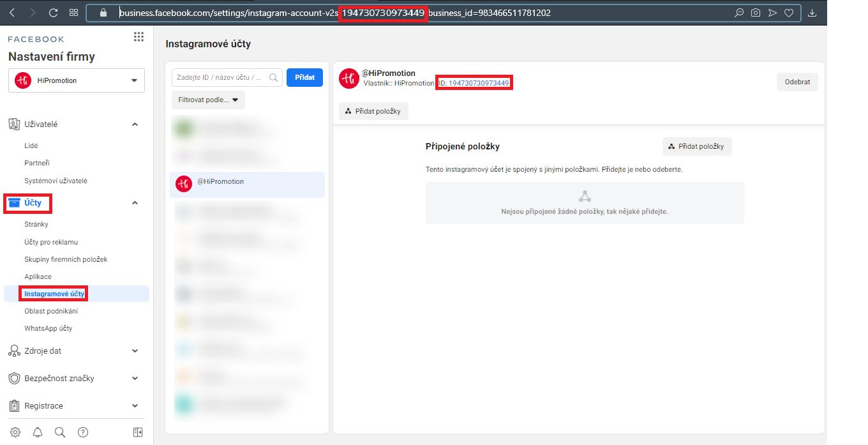Select @HiPromotion in accounts list
The image size is (868, 445).
(248, 185)
